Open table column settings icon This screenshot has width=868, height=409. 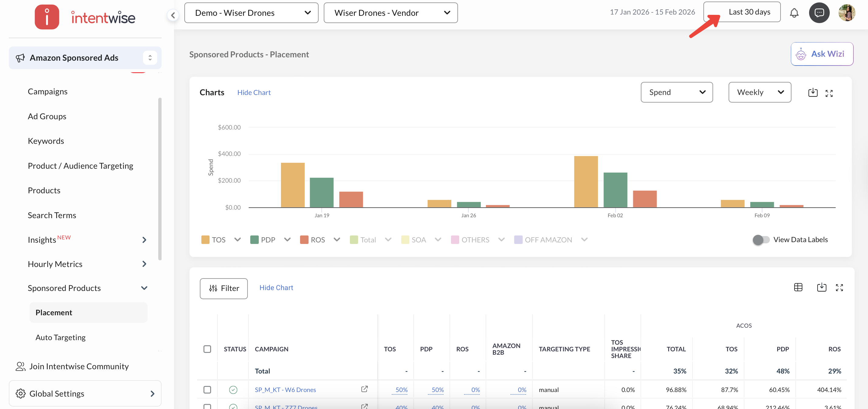coord(798,287)
